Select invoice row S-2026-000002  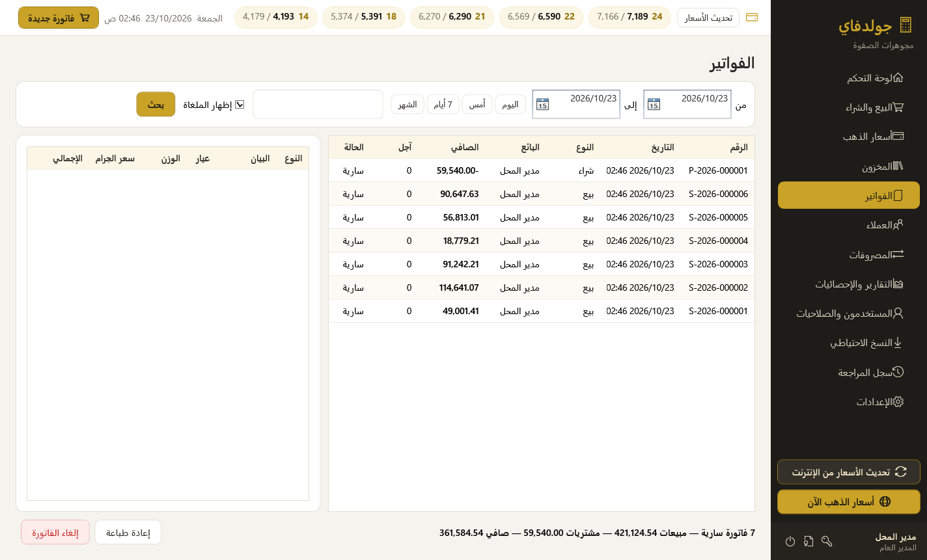(x=542, y=287)
